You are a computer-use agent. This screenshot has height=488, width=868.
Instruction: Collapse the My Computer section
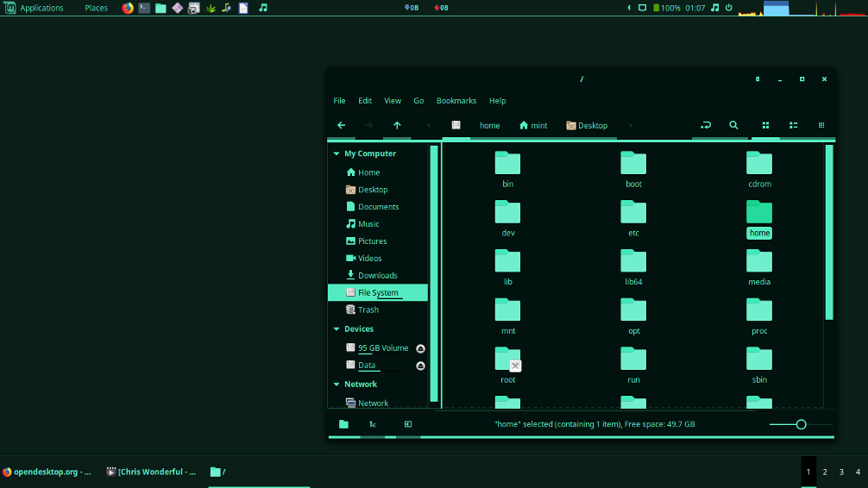(337, 153)
